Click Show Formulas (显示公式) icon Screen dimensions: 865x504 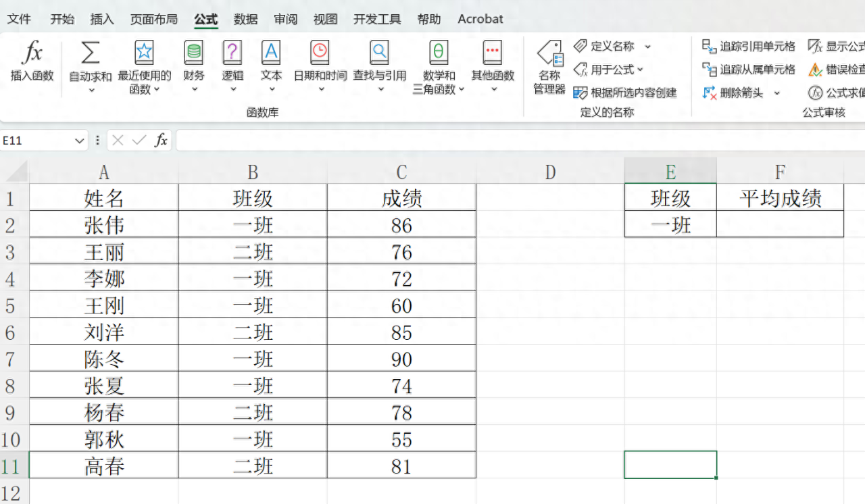(x=816, y=46)
